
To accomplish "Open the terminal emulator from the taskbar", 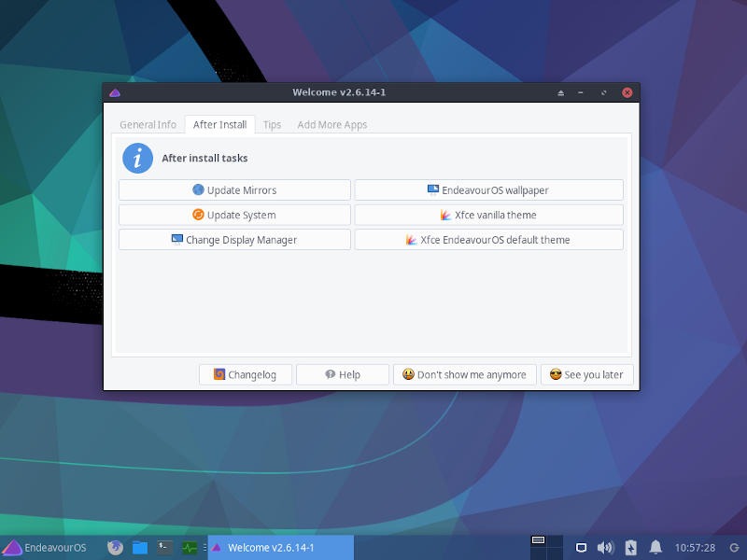I will pos(162,548).
